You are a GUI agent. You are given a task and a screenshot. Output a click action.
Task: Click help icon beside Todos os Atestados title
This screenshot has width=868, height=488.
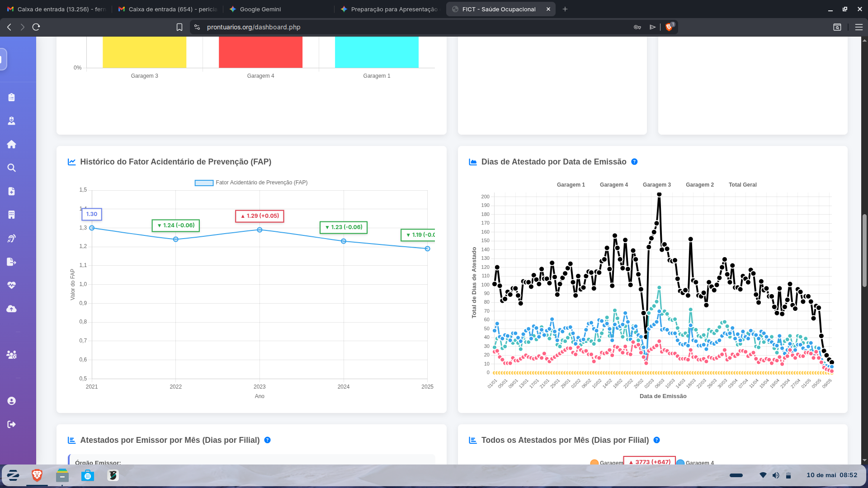657,440
